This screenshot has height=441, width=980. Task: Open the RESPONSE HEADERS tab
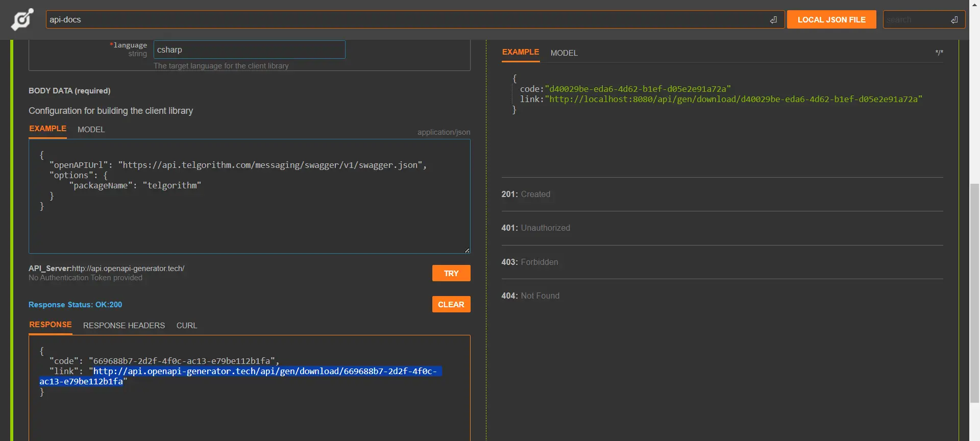tap(124, 326)
